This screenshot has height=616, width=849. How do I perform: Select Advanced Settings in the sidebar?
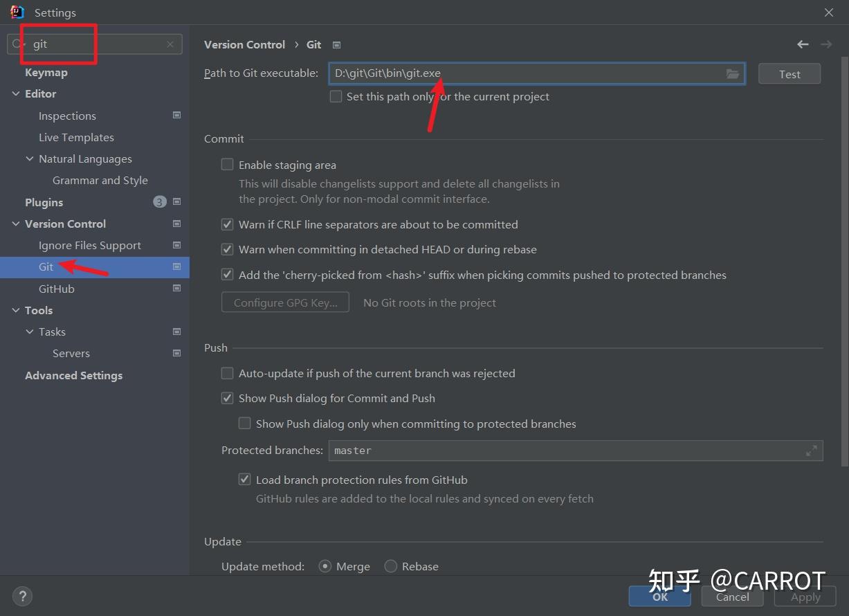coord(74,375)
